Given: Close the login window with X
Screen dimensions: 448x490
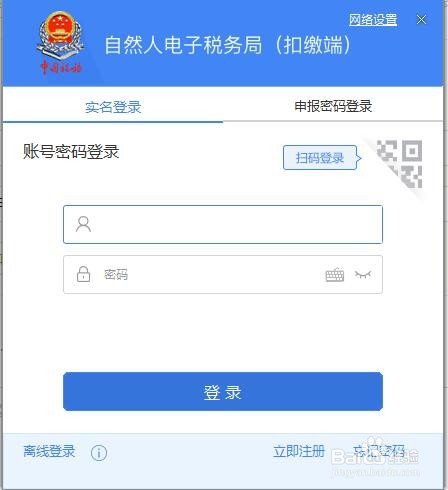Looking at the screenshot, I should [x=421, y=20].
